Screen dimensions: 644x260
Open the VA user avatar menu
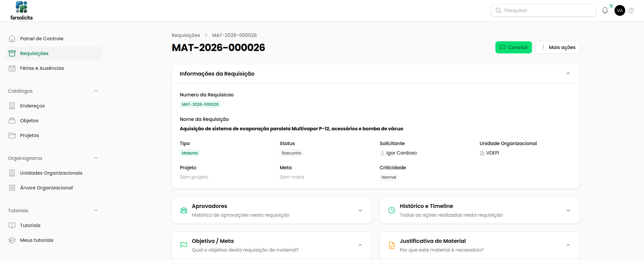[620, 10]
